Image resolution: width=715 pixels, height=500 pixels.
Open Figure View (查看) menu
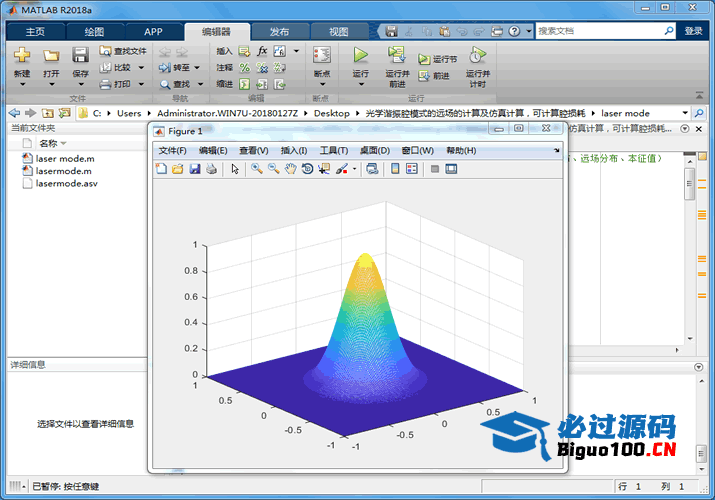[x=254, y=150]
